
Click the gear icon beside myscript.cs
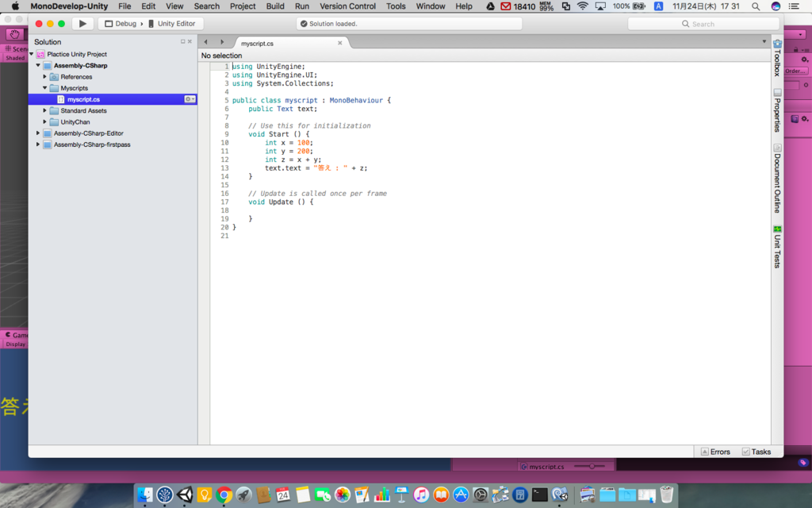click(x=190, y=99)
